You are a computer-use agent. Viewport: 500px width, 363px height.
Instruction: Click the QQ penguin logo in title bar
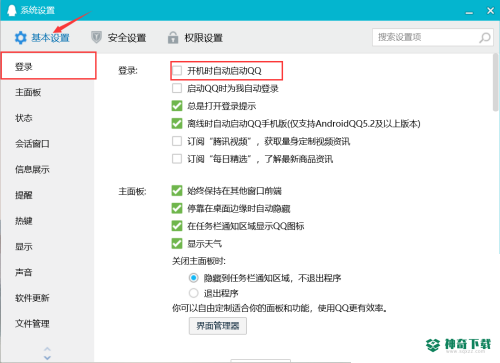tap(12, 10)
